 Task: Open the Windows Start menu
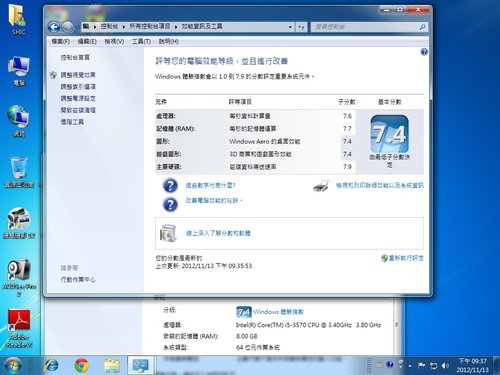click(x=13, y=365)
